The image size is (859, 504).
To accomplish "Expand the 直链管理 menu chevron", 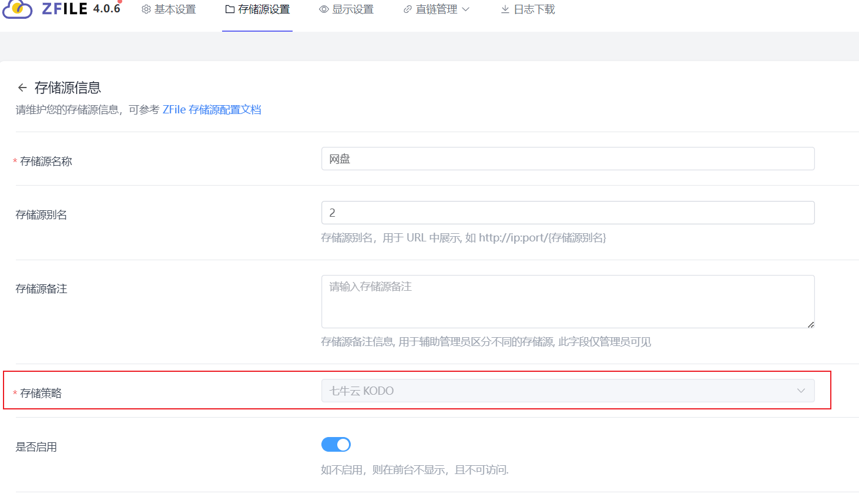I will [x=466, y=9].
